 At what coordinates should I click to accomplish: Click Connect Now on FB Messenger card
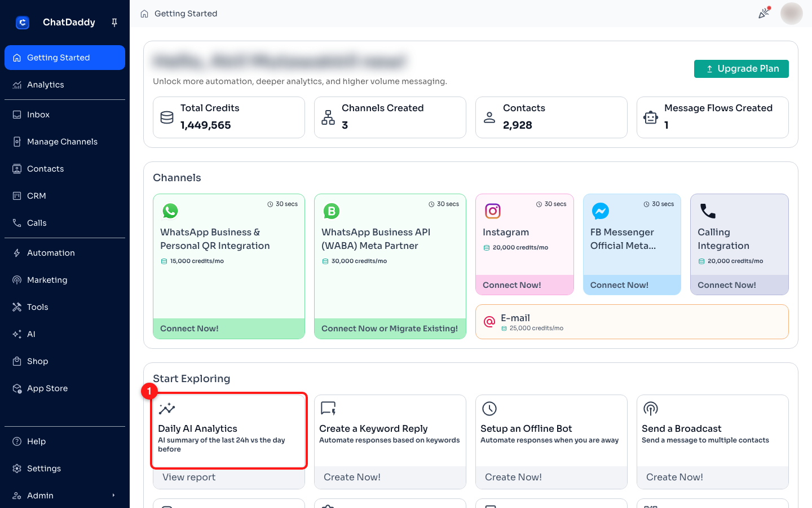[x=632, y=285]
